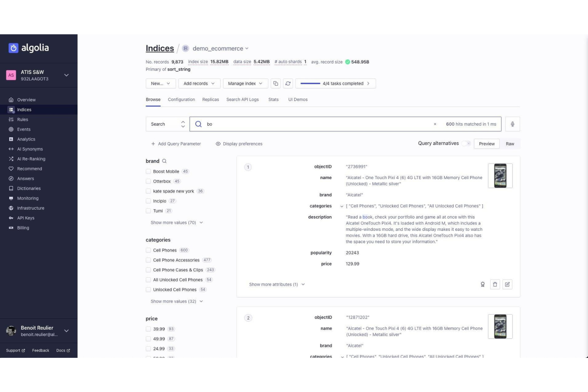
Task: Open the Search mode selector
Action: [168, 124]
